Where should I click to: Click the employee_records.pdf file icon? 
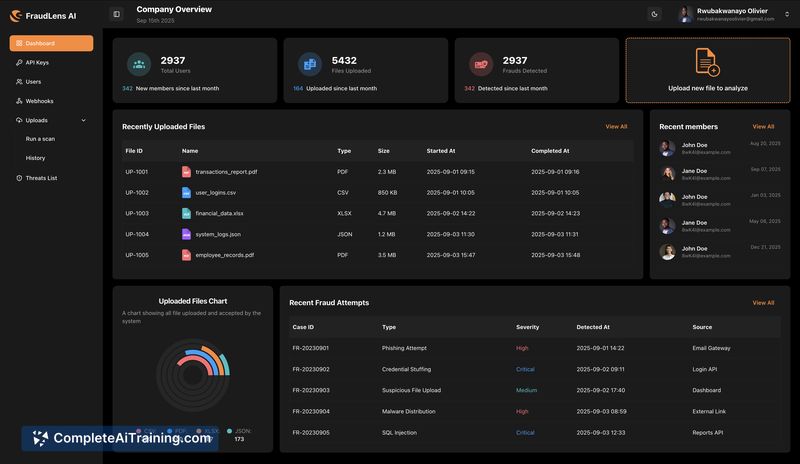point(186,255)
